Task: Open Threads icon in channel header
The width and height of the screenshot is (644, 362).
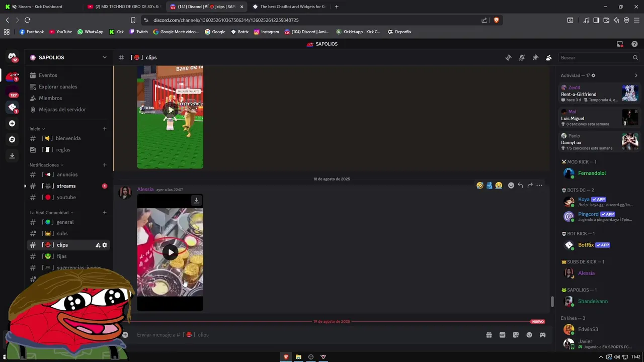Action: [508, 58]
